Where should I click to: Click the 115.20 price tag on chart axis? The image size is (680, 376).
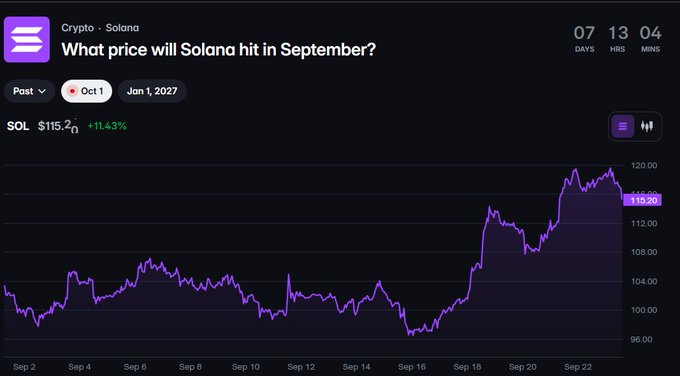643,200
